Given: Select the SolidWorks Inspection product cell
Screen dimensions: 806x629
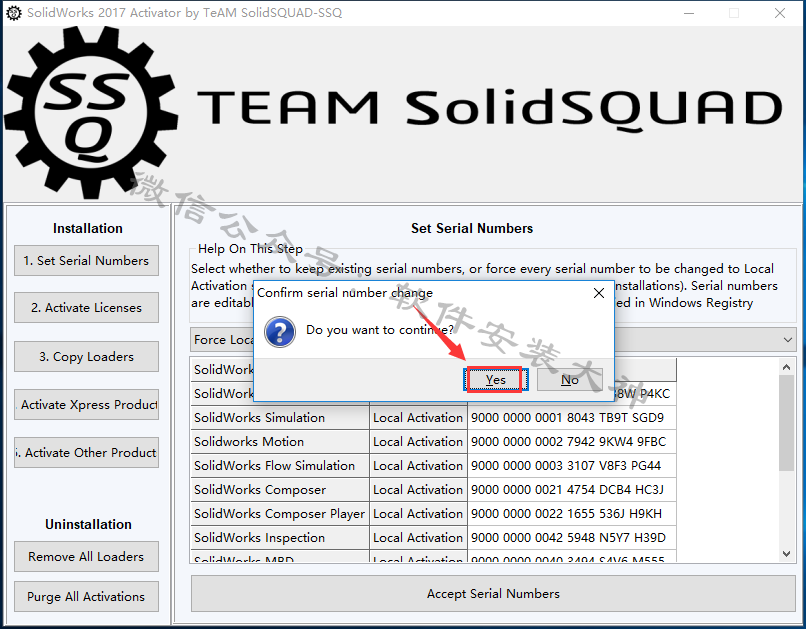Looking at the screenshot, I should (x=280, y=538).
